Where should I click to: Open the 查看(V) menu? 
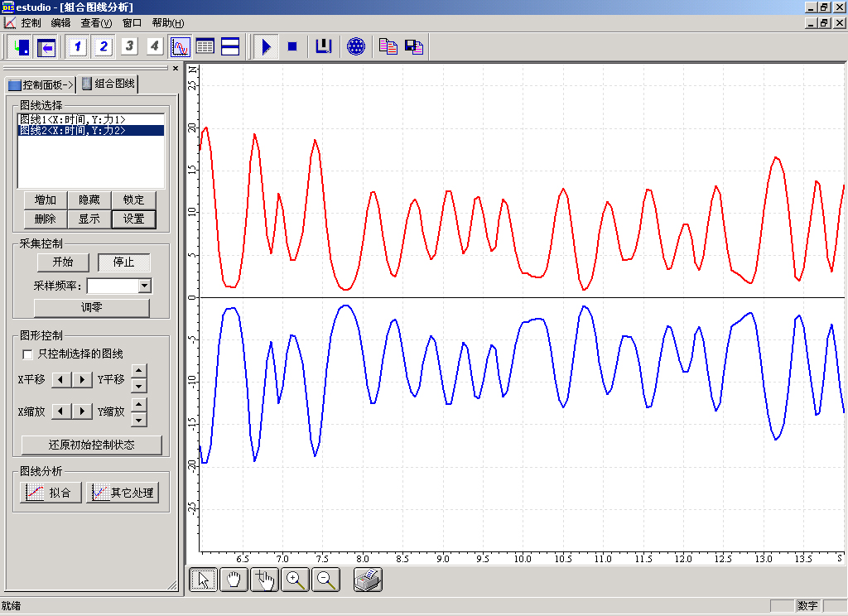96,23
